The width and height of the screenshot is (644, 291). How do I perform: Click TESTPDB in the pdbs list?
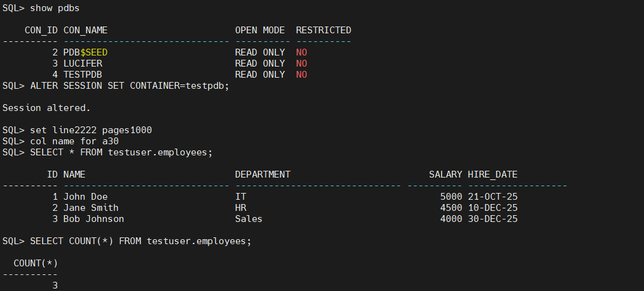pos(83,75)
